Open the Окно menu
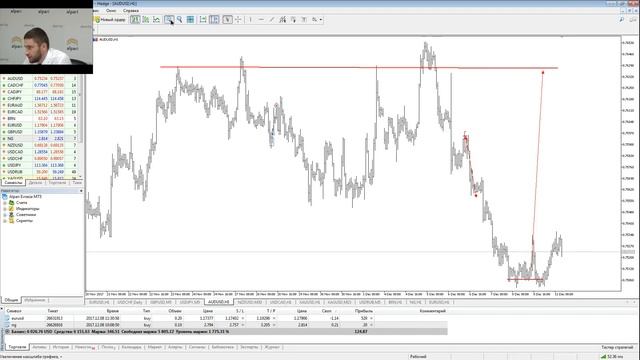 click(111, 11)
